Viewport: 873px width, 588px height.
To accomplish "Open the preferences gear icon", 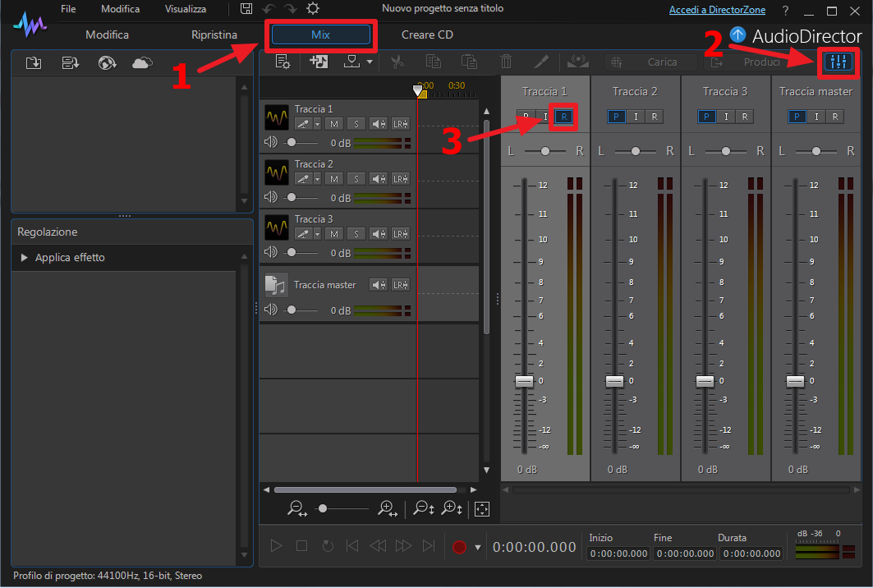I will pyautogui.click(x=313, y=8).
